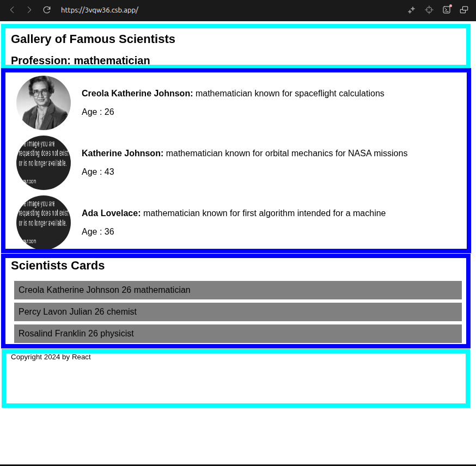Viewport: 476px width, 466px height.
Task: Click the crosshair inspect icon
Action: pyautogui.click(x=429, y=10)
